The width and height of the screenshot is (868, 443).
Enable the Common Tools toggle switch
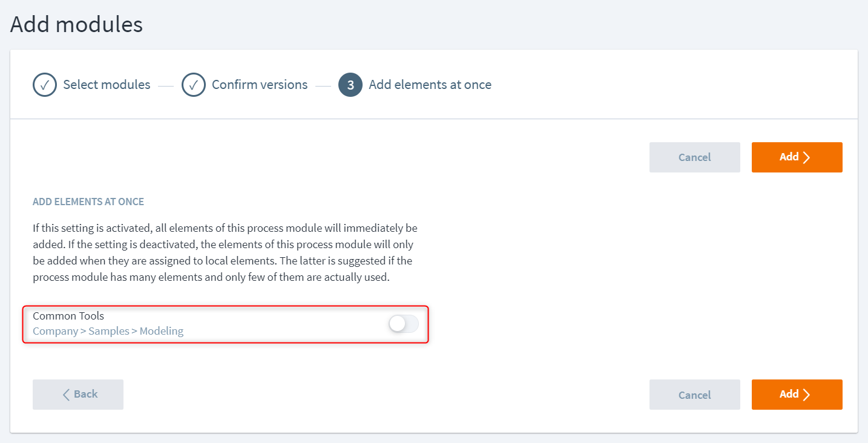point(404,324)
